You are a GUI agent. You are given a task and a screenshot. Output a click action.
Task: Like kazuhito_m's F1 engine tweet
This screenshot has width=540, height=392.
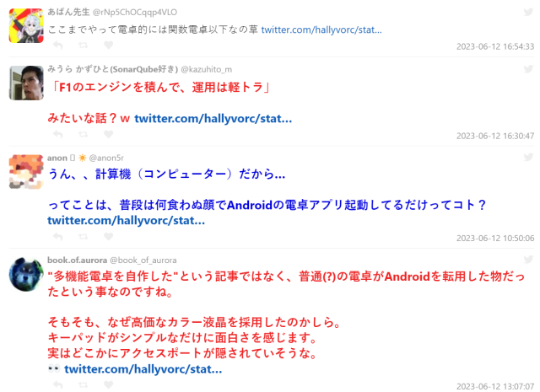(x=109, y=134)
